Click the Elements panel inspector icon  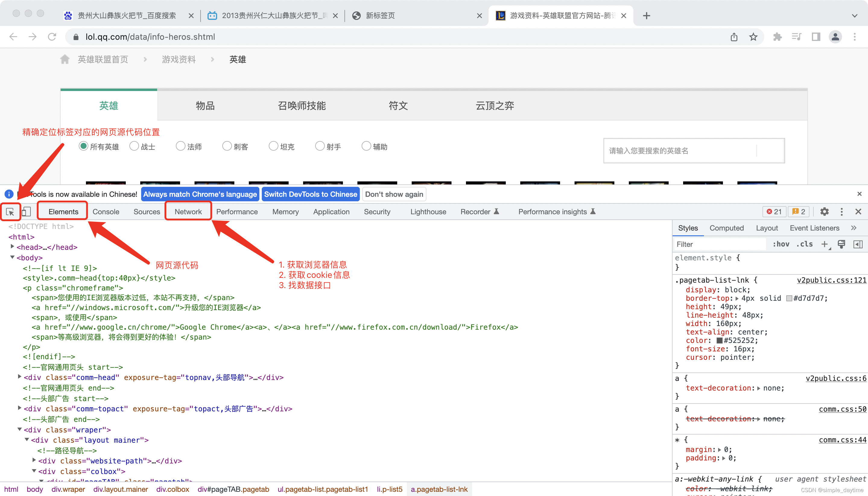click(10, 211)
